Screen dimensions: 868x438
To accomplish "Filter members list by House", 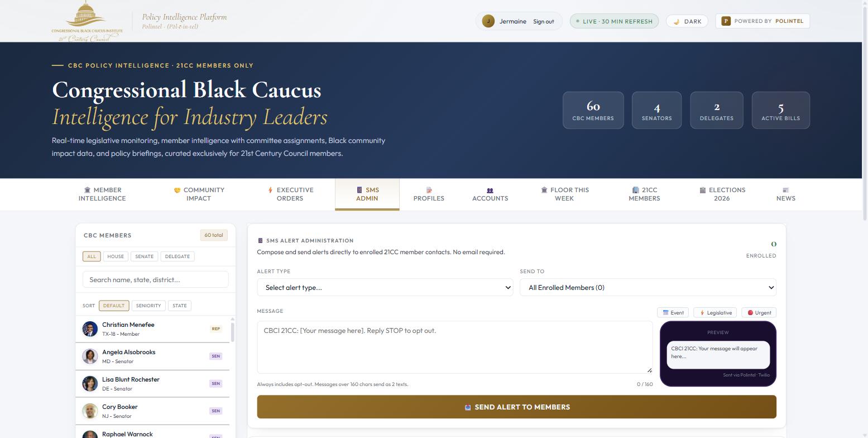I will (116, 256).
